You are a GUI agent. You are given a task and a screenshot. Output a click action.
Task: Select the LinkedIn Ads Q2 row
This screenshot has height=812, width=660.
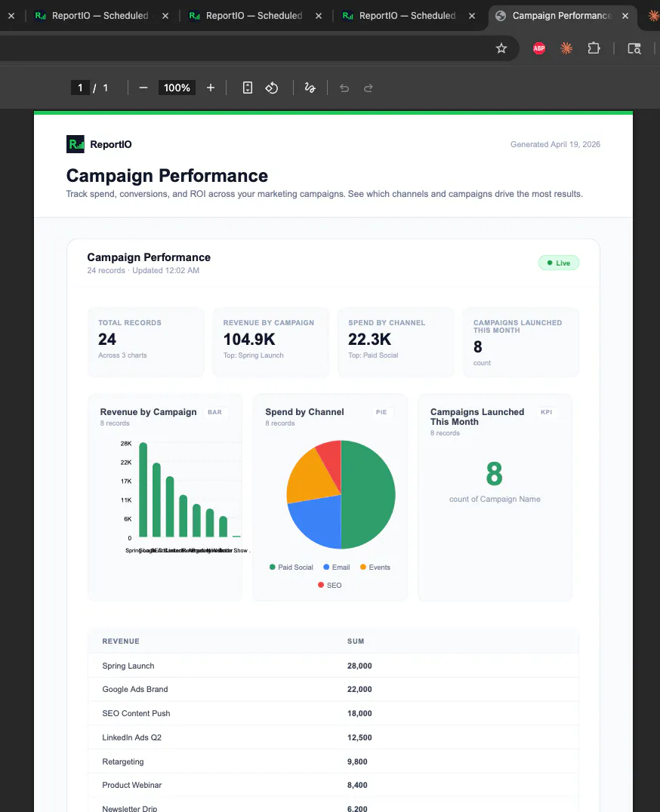pyautogui.click(x=333, y=737)
